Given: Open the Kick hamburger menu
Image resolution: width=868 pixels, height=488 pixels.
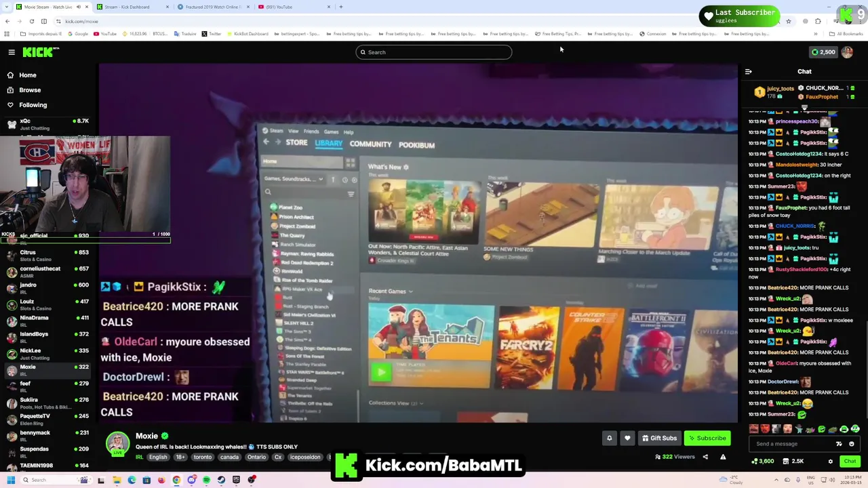Looking at the screenshot, I should 12,52.
